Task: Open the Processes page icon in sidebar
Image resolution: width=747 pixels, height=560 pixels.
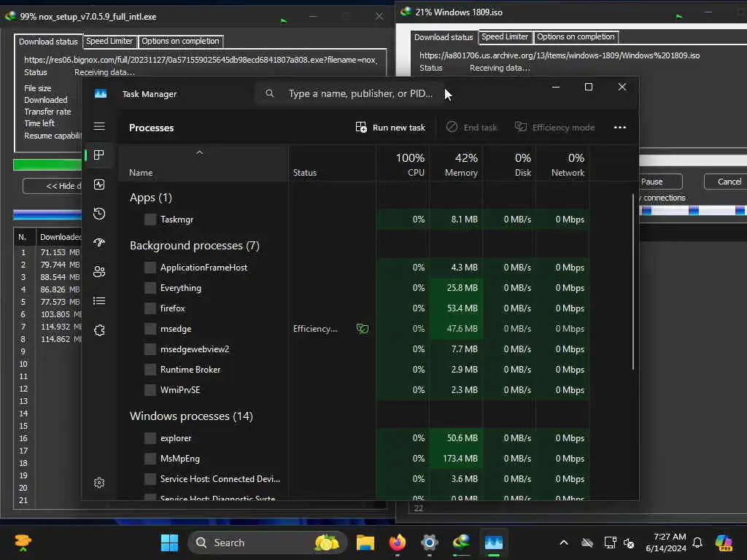Action: [x=99, y=155]
